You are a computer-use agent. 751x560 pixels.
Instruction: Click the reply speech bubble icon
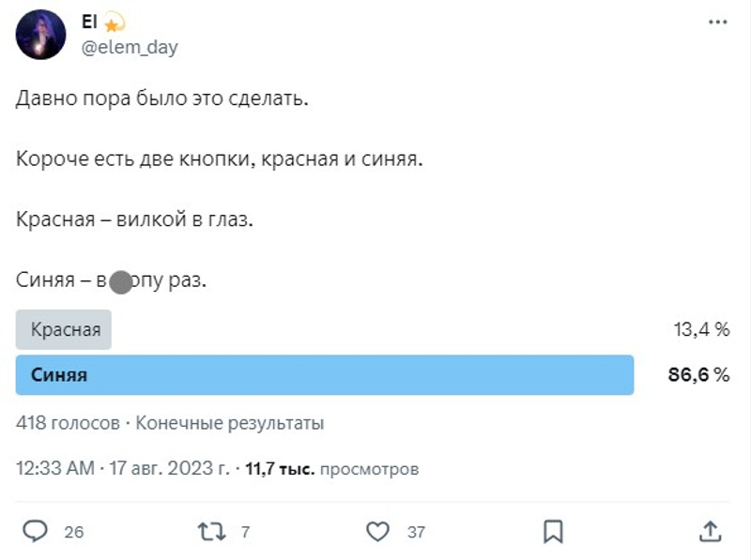click(x=35, y=532)
